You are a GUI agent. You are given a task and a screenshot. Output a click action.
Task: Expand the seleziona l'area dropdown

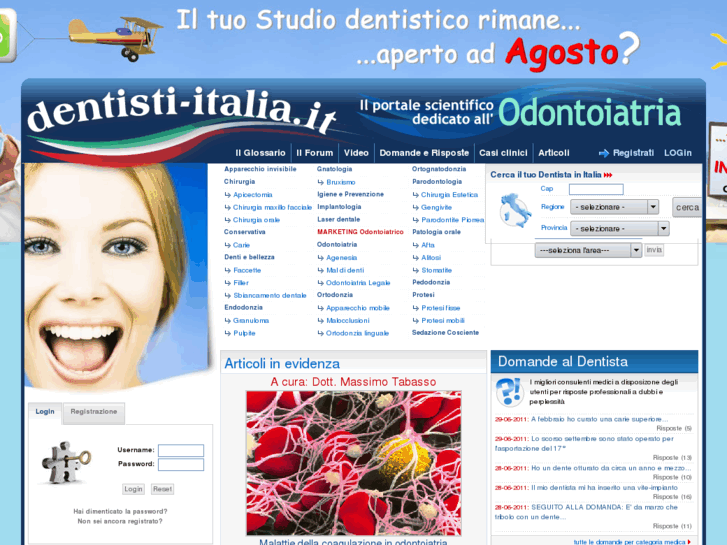pyautogui.click(x=588, y=250)
